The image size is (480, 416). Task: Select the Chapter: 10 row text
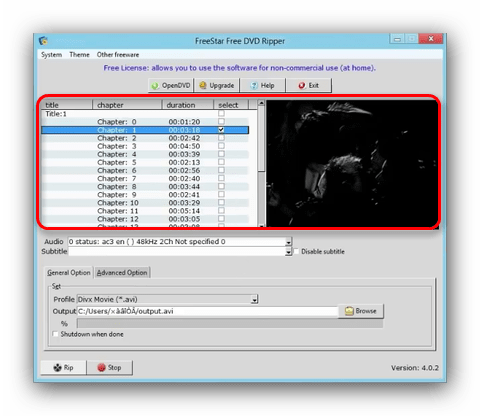pyautogui.click(x=118, y=203)
